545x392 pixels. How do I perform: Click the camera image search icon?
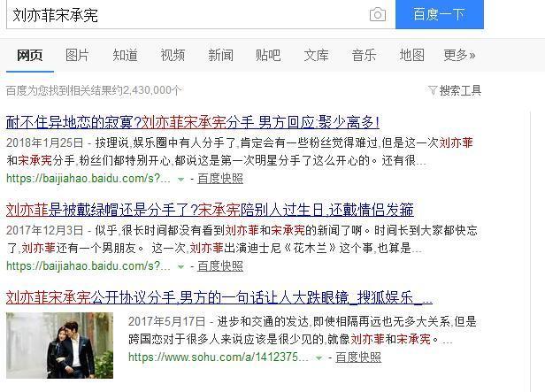[378, 14]
